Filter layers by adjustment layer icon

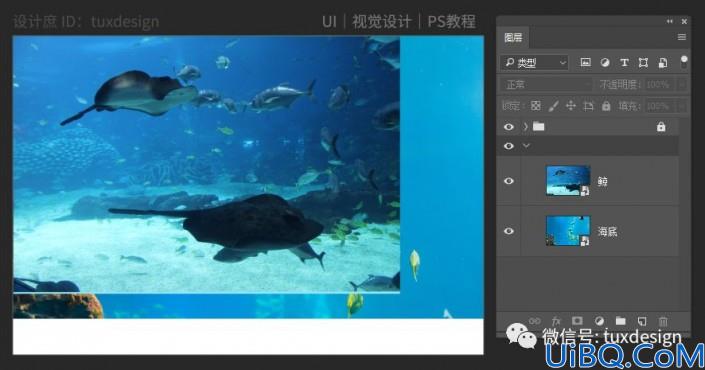point(605,62)
